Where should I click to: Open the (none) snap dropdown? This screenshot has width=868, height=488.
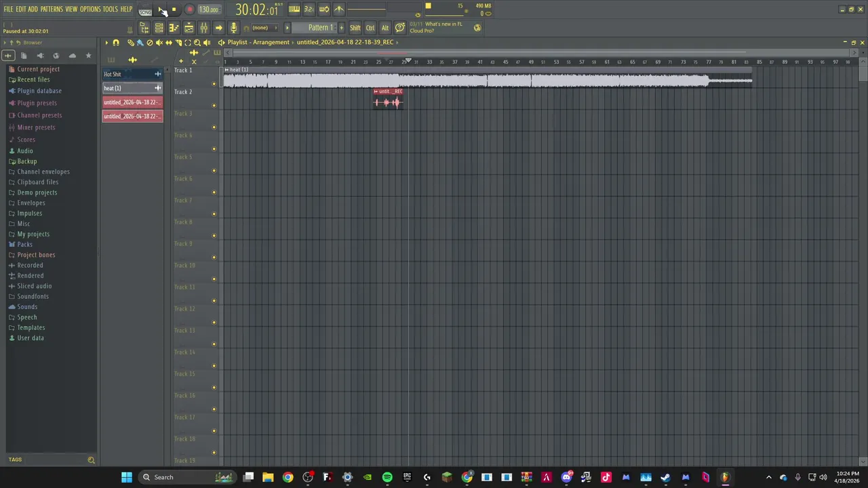(264, 28)
